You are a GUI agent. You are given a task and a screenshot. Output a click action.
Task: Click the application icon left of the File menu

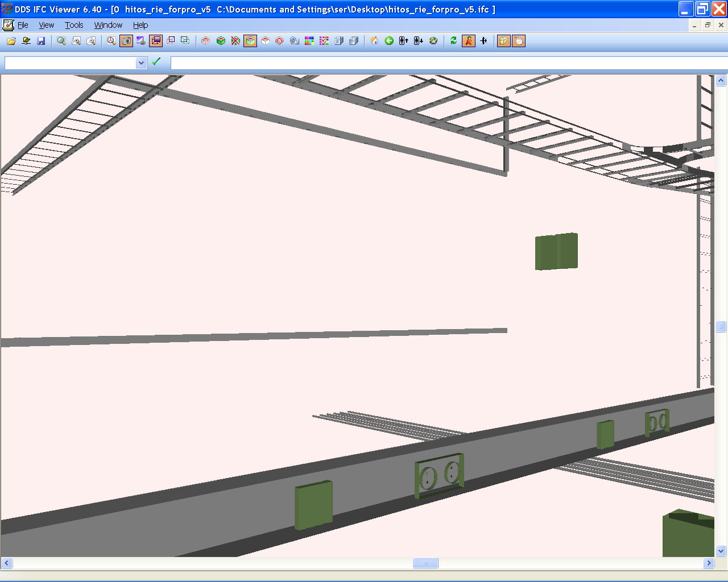point(8,25)
